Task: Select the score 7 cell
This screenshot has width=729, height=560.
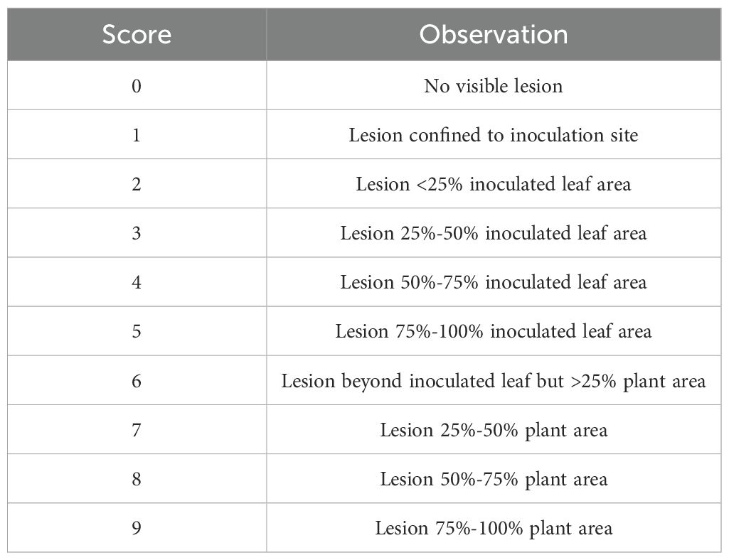Action: [137, 430]
